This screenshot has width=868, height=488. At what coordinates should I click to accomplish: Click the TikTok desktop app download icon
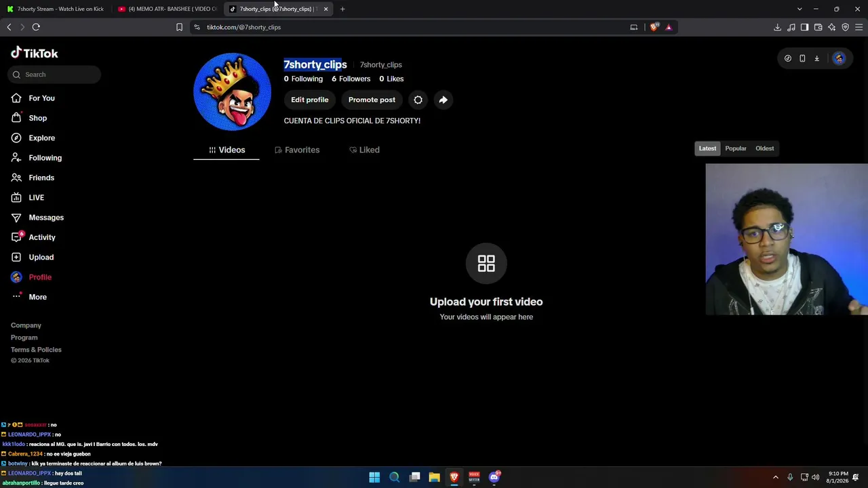[816, 58]
